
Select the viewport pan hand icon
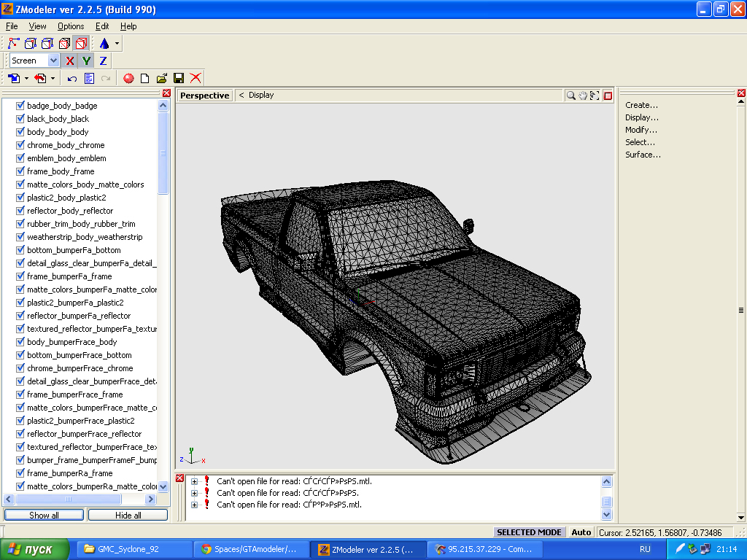click(x=583, y=96)
